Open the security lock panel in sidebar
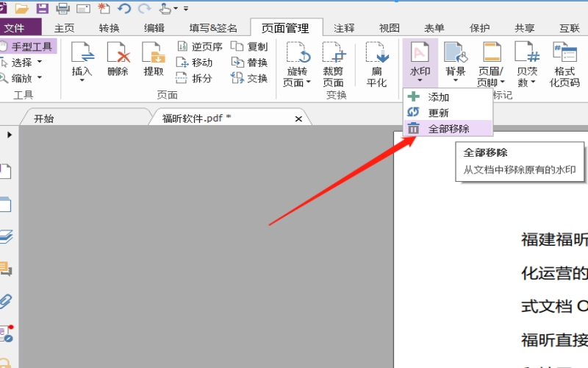 tap(6, 363)
